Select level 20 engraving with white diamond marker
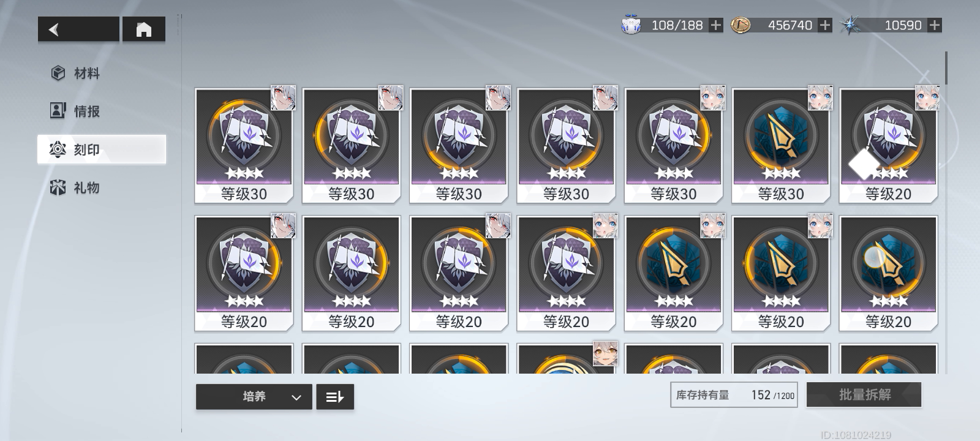 [x=888, y=146]
